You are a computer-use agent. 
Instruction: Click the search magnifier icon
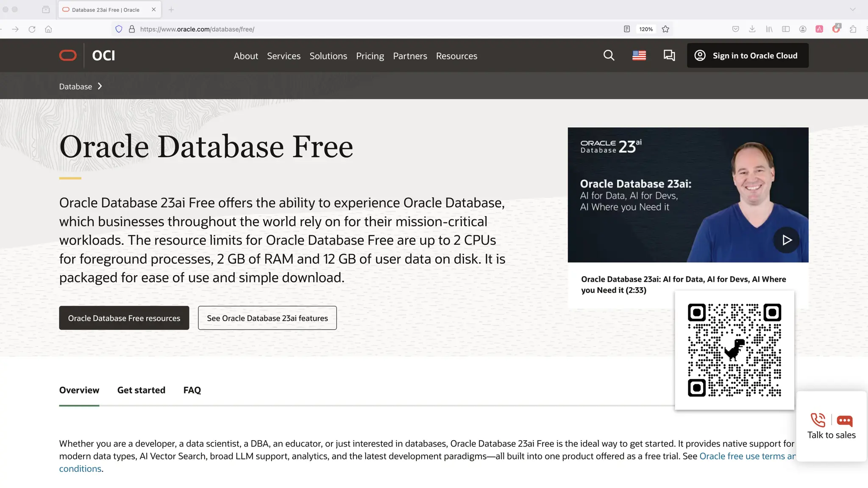click(x=609, y=55)
